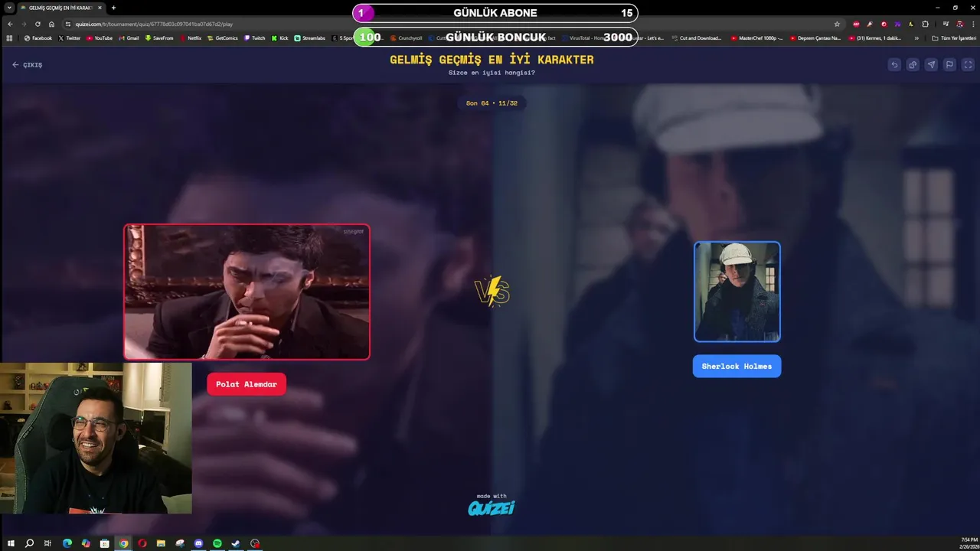Open the YouTube bookmark
This screenshot has height=551, width=980.
[x=100, y=37]
